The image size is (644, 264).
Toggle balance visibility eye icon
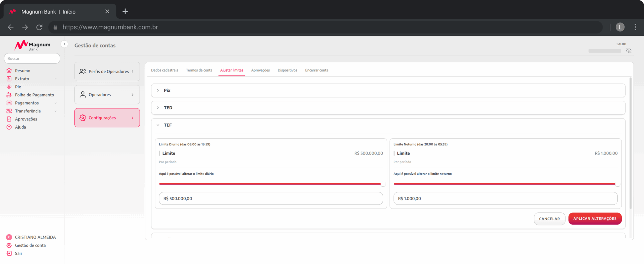tap(629, 51)
